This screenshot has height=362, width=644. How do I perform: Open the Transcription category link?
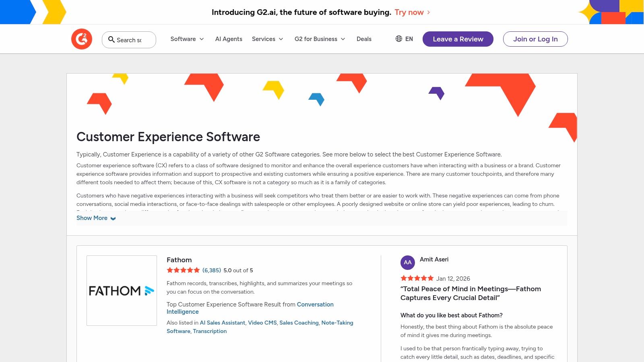coord(210,331)
